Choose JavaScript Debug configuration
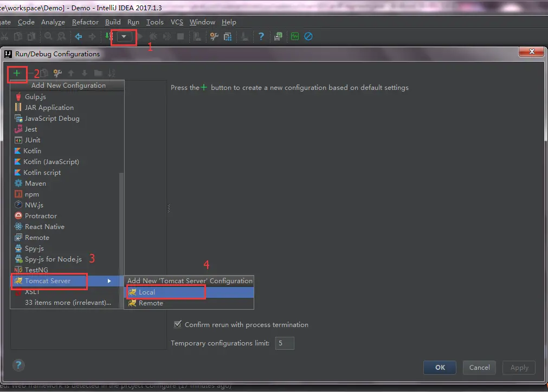This screenshot has width=548, height=392. [x=67, y=119]
